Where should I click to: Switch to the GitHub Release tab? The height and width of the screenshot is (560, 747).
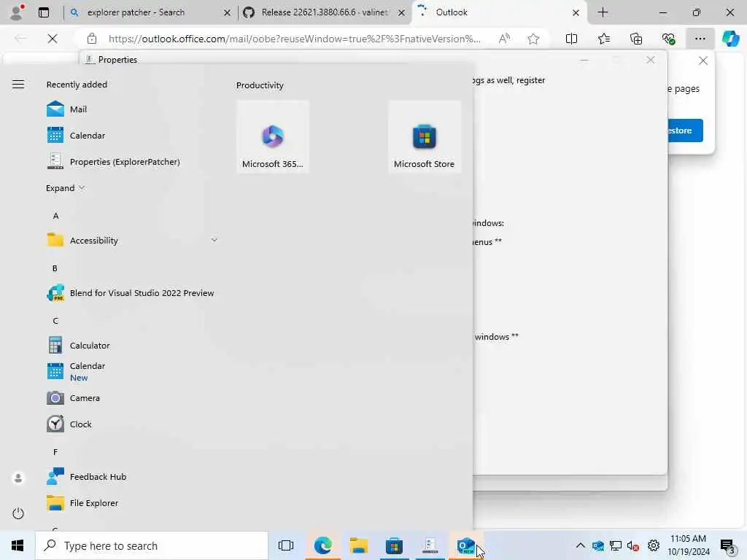click(x=325, y=12)
